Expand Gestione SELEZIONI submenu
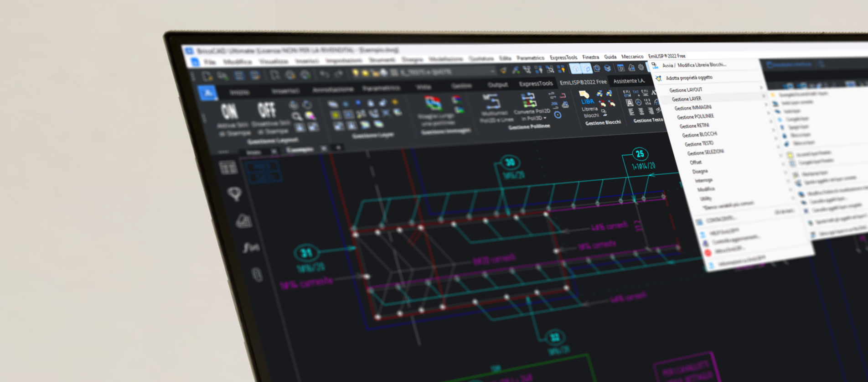Viewport: 868px width, 382px height. [705, 152]
